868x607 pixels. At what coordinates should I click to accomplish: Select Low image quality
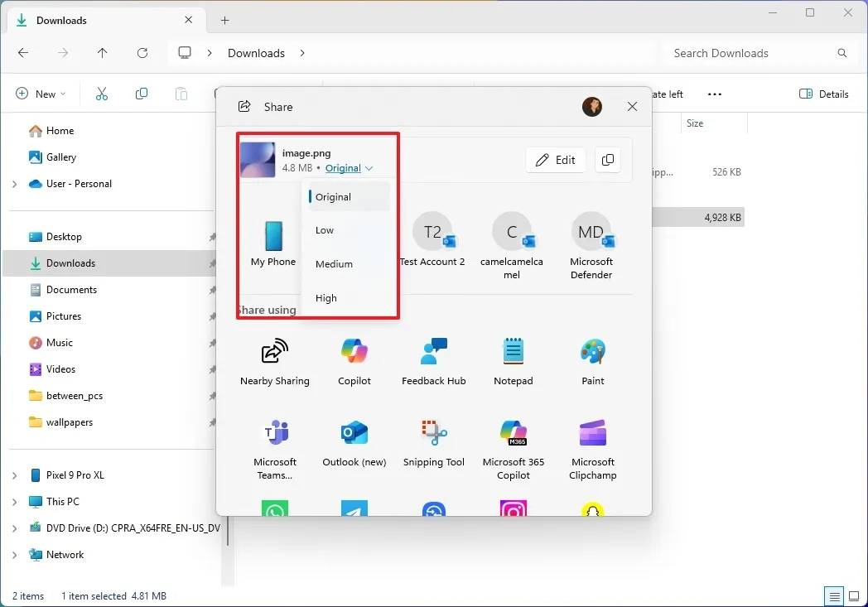tap(324, 230)
